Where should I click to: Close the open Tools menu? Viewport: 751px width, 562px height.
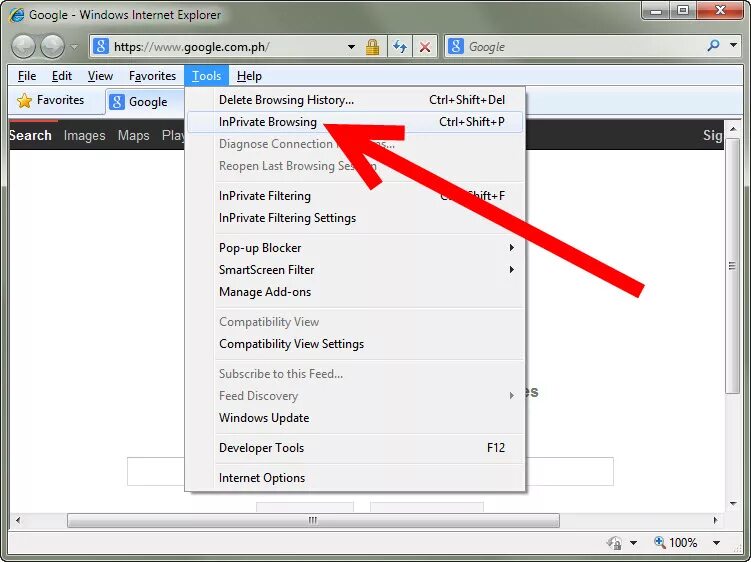pos(206,76)
